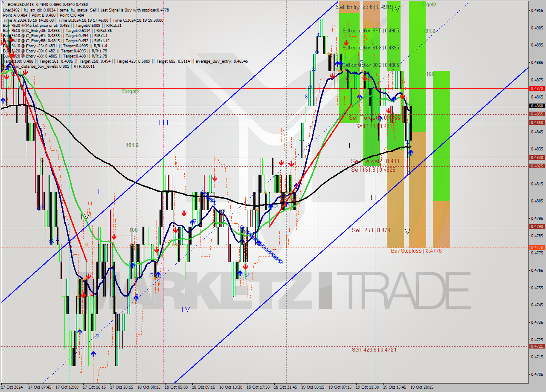Click the '19 Oct 03:15' time axis label
Screen dimensions: 546x392
coord(313,387)
